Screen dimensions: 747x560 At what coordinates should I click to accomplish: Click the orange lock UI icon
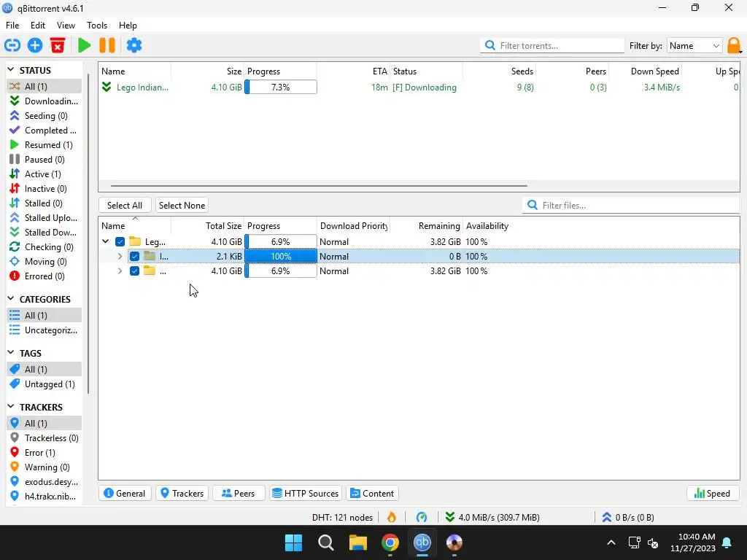click(x=734, y=46)
